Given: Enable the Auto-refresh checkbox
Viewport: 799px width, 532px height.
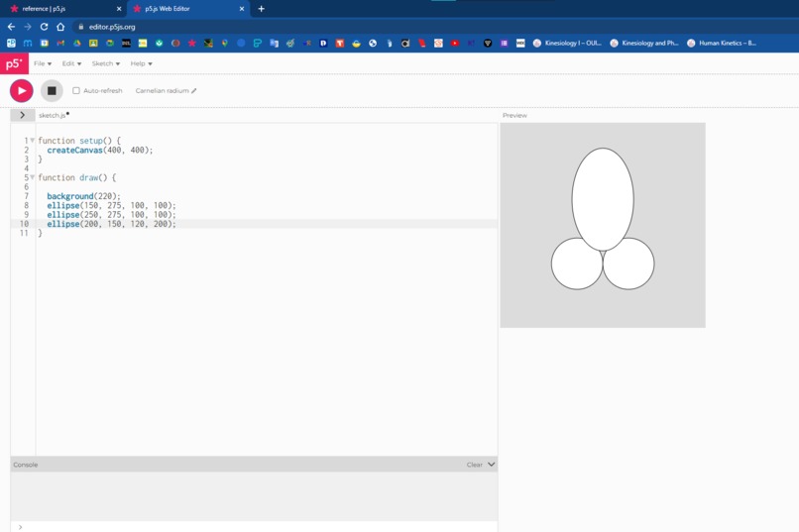Looking at the screenshot, I should coord(76,90).
